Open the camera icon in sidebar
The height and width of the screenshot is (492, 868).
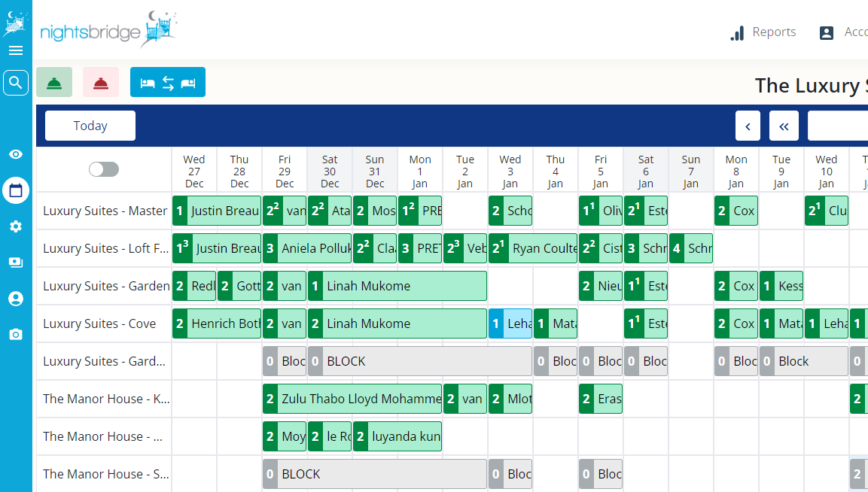pyautogui.click(x=16, y=335)
